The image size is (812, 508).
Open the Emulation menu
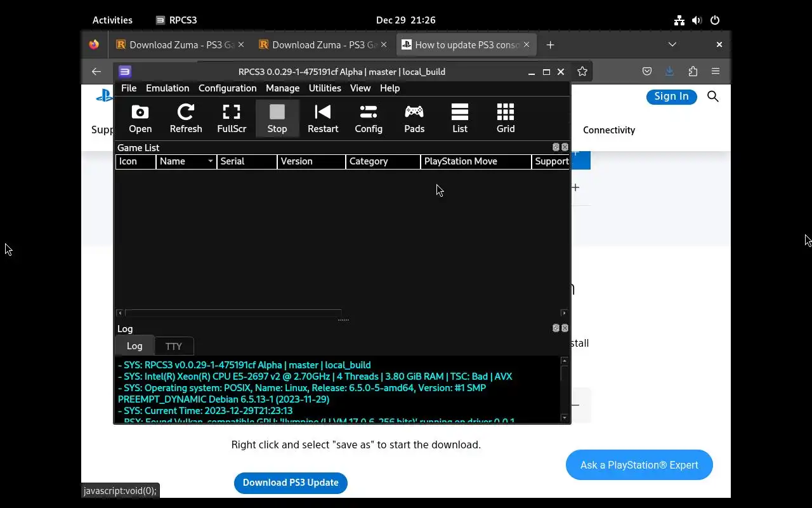(167, 88)
